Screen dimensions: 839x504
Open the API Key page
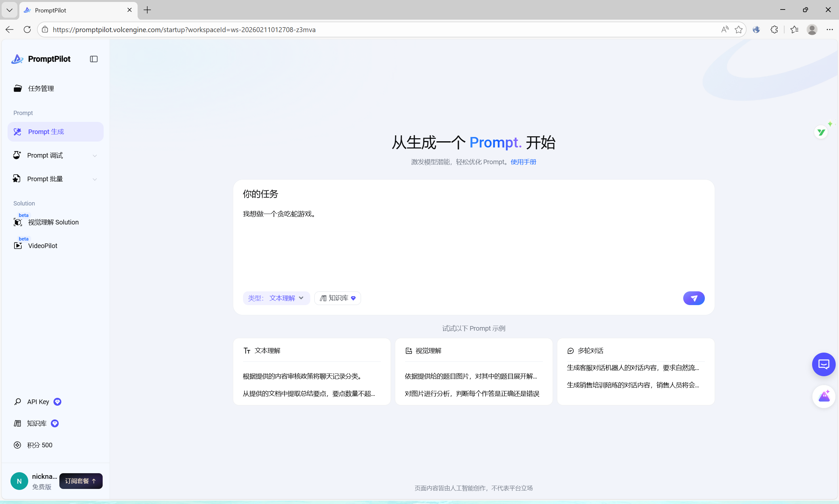pyautogui.click(x=38, y=402)
